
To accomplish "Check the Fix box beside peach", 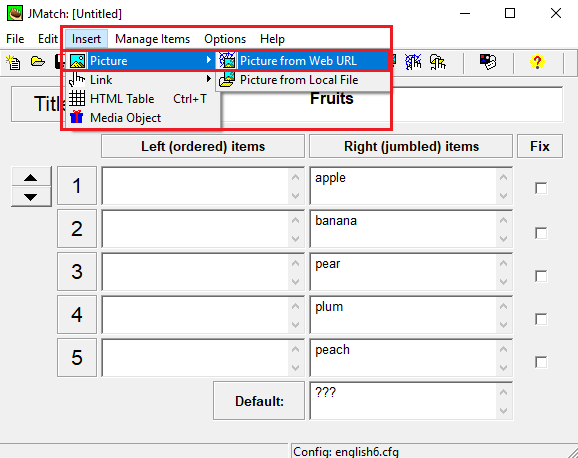I will coord(541,362).
